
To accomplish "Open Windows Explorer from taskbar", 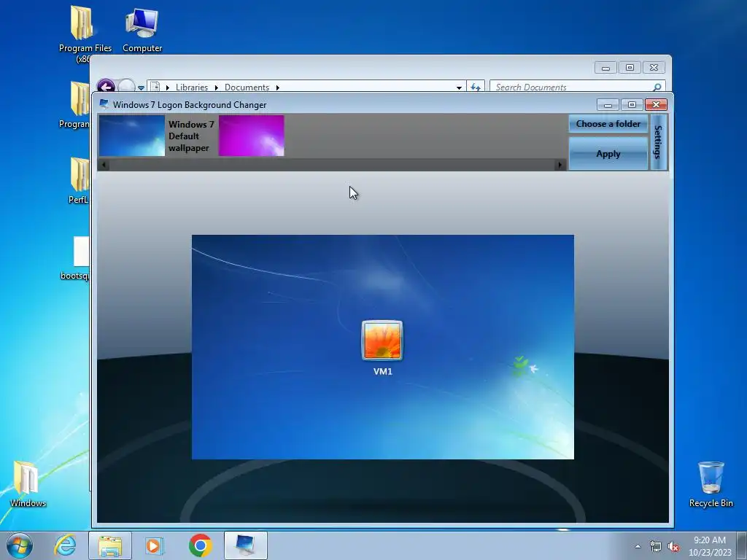I will point(110,545).
